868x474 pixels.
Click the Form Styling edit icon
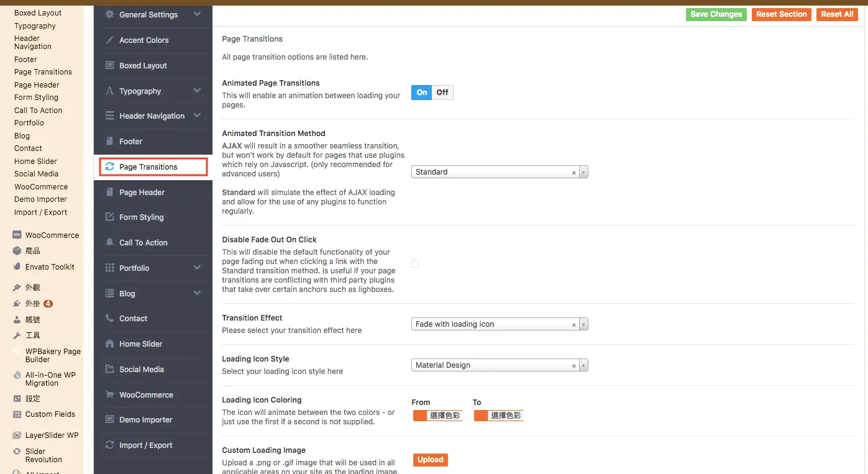click(x=109, y=217)
